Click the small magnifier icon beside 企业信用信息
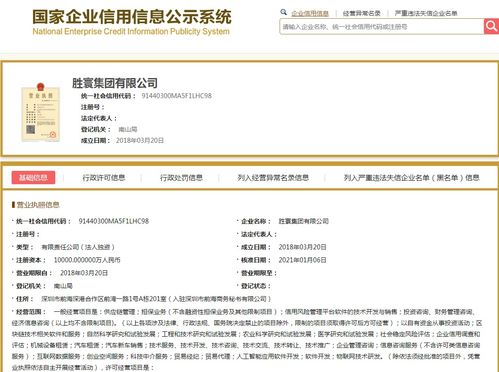The image size is (499, 372). pos(284,12)
